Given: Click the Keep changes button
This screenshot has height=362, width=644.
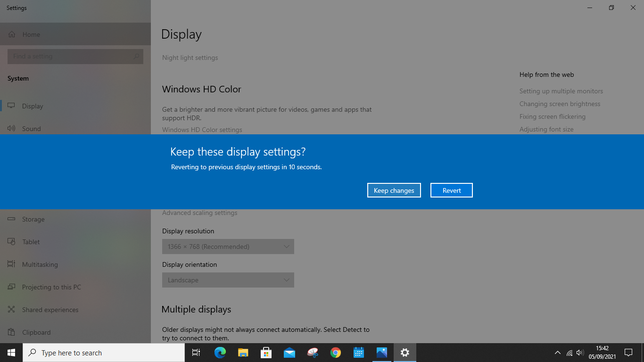Looking at the screenshot, I should (394, 190).
